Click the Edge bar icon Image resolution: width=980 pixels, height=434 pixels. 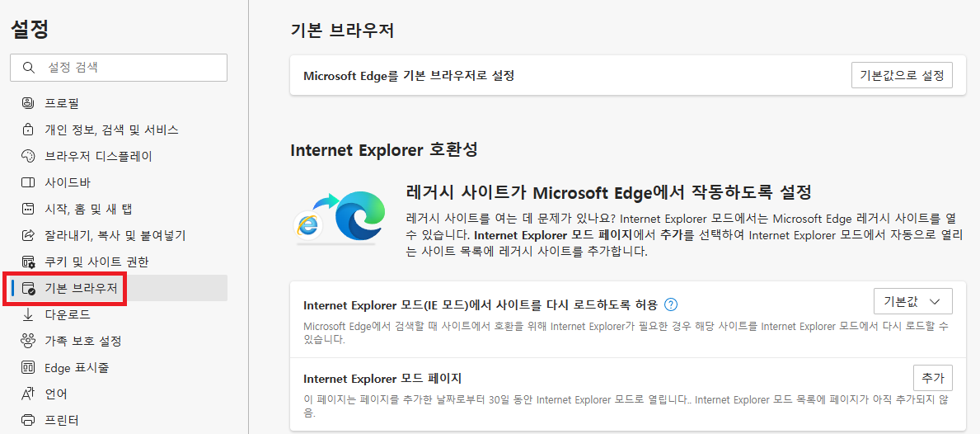pos(27,367)
